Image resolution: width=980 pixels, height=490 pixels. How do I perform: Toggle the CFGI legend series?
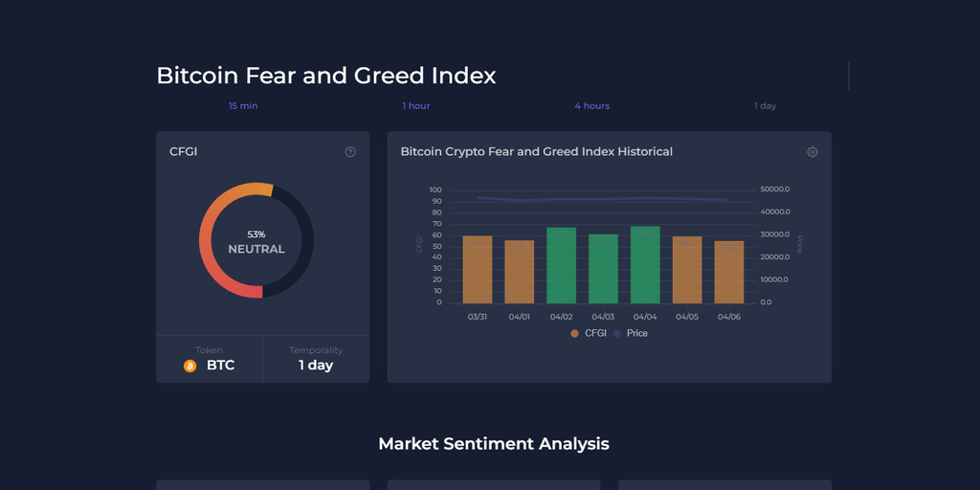coord(589,333)
